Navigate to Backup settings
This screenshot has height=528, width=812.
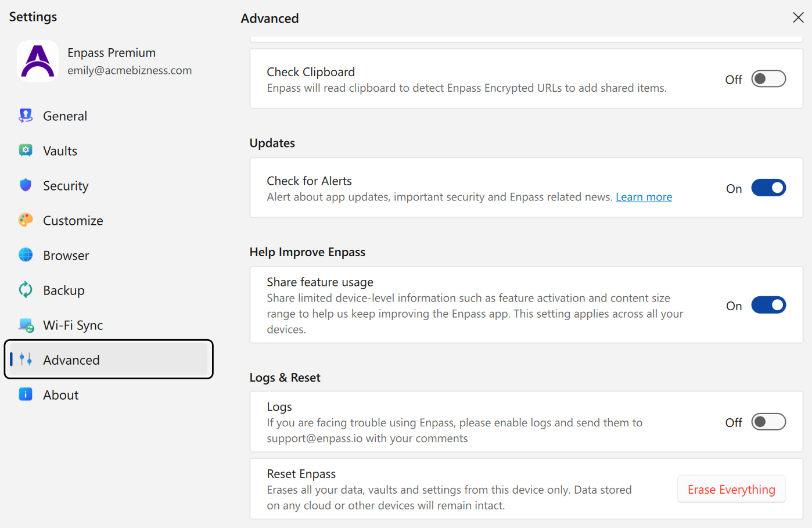(109, 290)
